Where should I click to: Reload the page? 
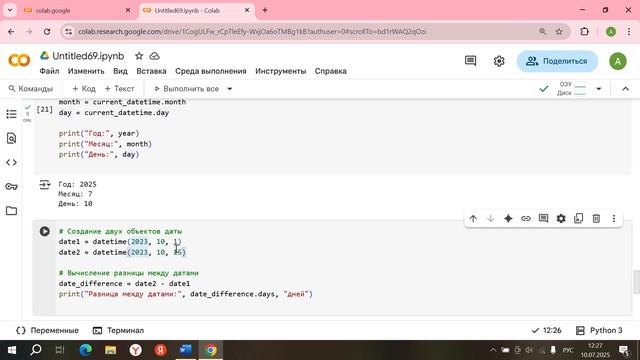tap(47, 31)
